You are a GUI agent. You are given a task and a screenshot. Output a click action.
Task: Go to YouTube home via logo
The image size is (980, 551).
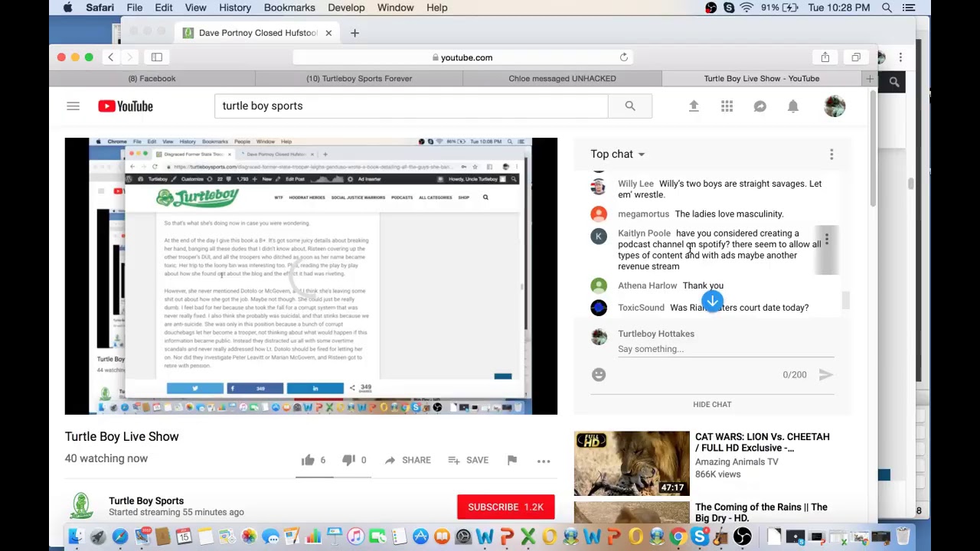[126, 106]
